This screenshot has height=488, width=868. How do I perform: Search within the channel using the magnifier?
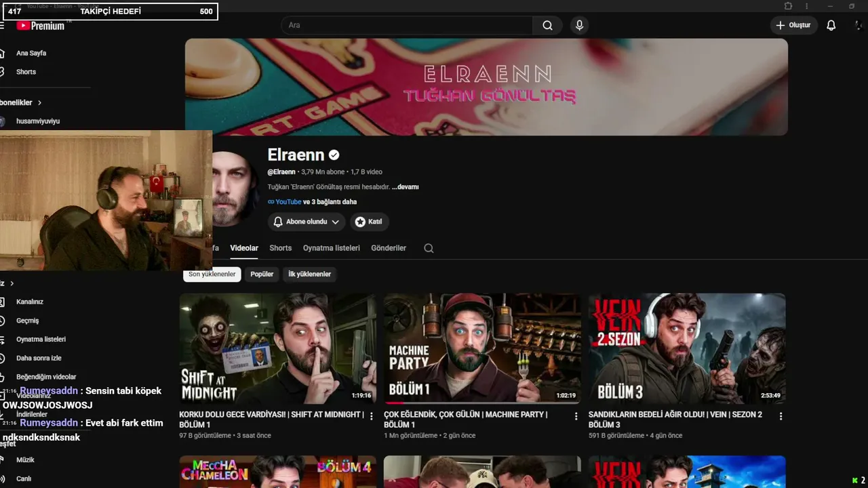point(429,248)
